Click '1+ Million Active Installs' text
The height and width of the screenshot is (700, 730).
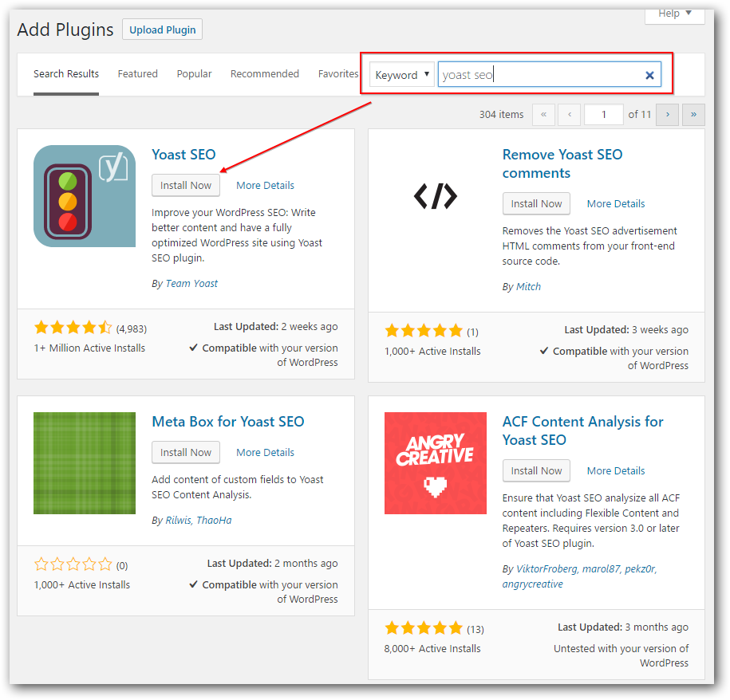click(x=89, y=348)
